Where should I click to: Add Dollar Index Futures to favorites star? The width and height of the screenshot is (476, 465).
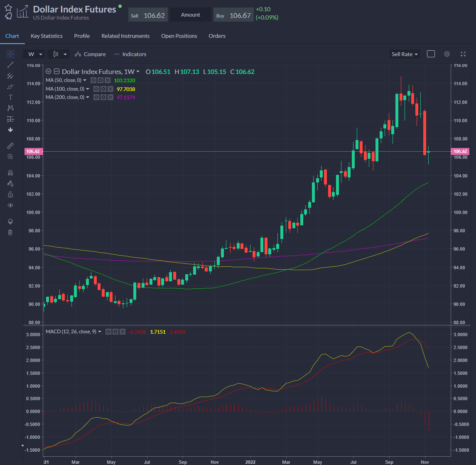[x=8, y=8]
